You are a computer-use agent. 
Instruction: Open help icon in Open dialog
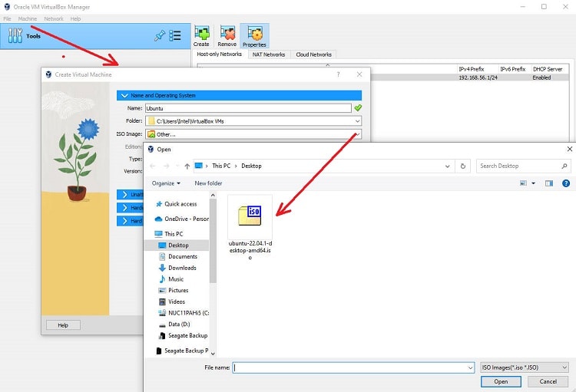coord(566,183)
